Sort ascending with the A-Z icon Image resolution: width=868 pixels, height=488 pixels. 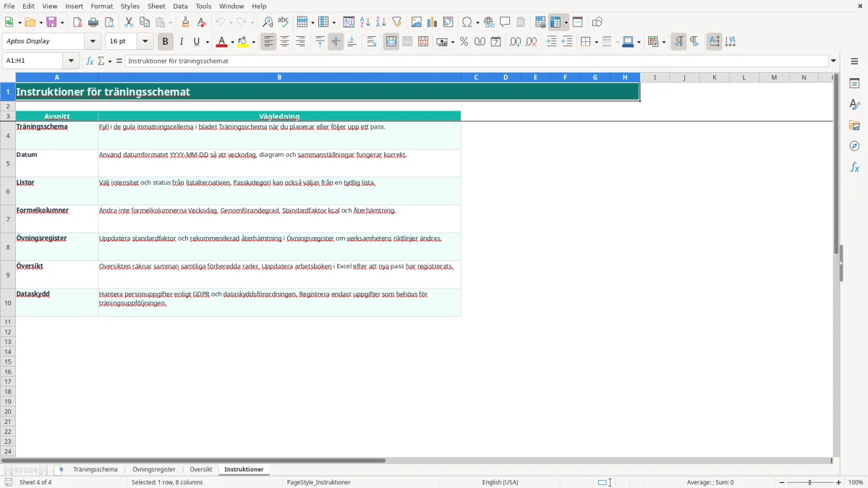pos(365,22)
